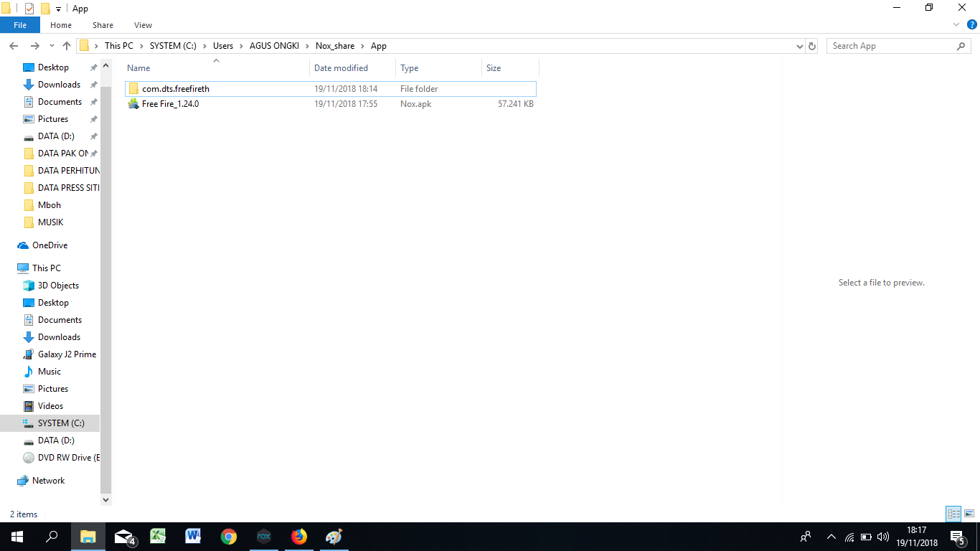Image resolution: width=980 pixels, height=551 pixels.
Task: Click the volume icon in tray
Action: 883,537
